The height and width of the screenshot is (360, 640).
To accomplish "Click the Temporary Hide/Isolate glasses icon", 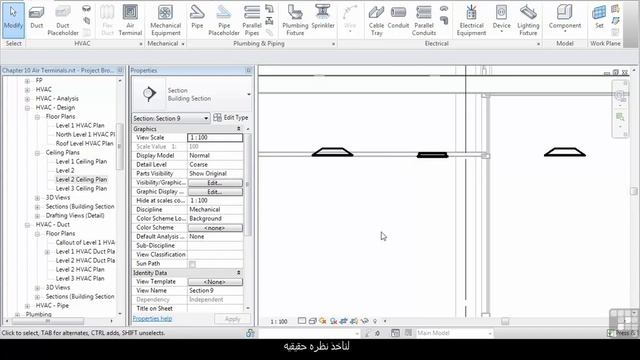I will (365, 321).
